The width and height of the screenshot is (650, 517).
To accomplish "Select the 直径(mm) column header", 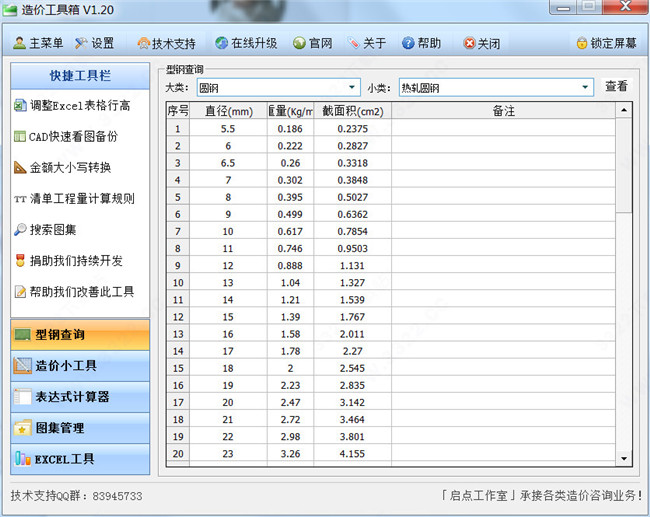I will click(228, 111).
